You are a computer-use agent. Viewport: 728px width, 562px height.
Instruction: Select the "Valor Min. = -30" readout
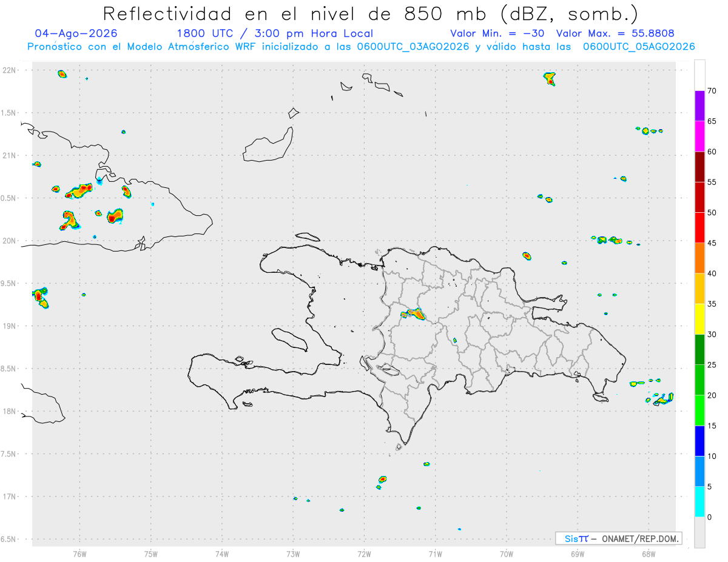tap(499, 33)
